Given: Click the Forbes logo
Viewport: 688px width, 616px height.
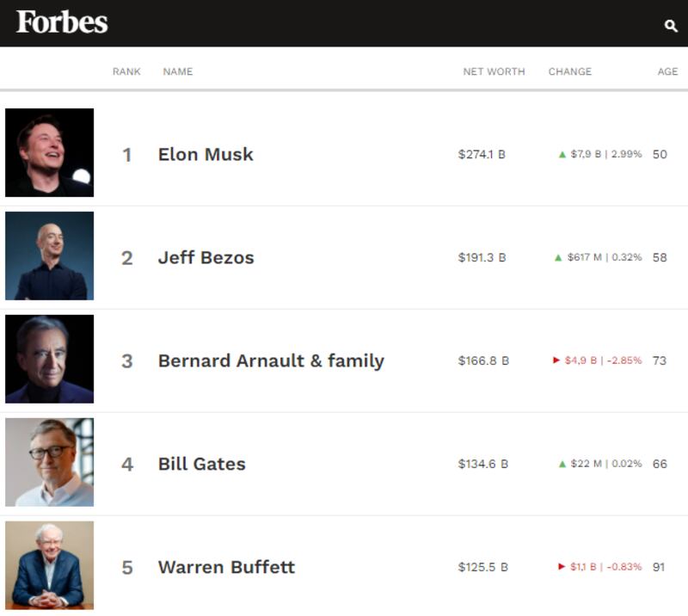Looking at the screenshot, I should pyautogui.click(x=62, y=22).
